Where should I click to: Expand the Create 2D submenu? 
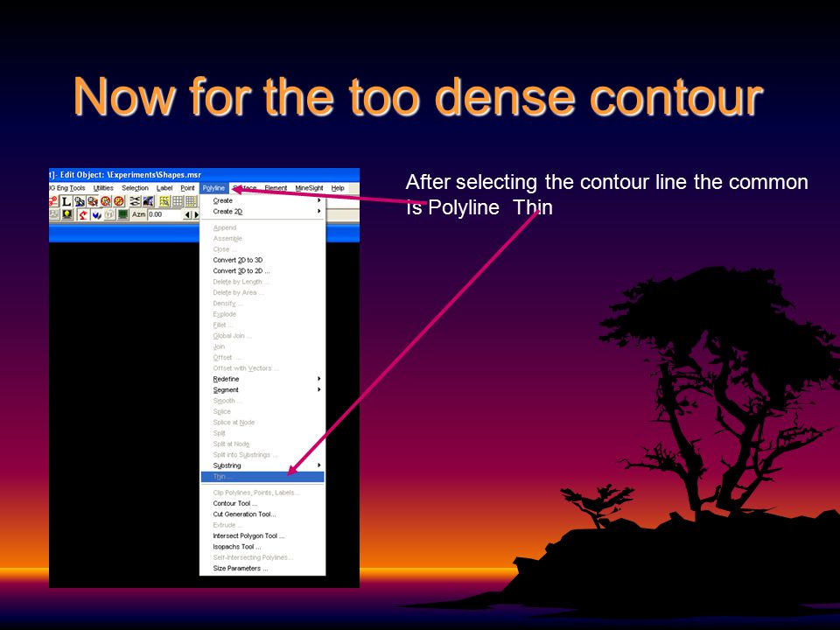pos(262,211)
